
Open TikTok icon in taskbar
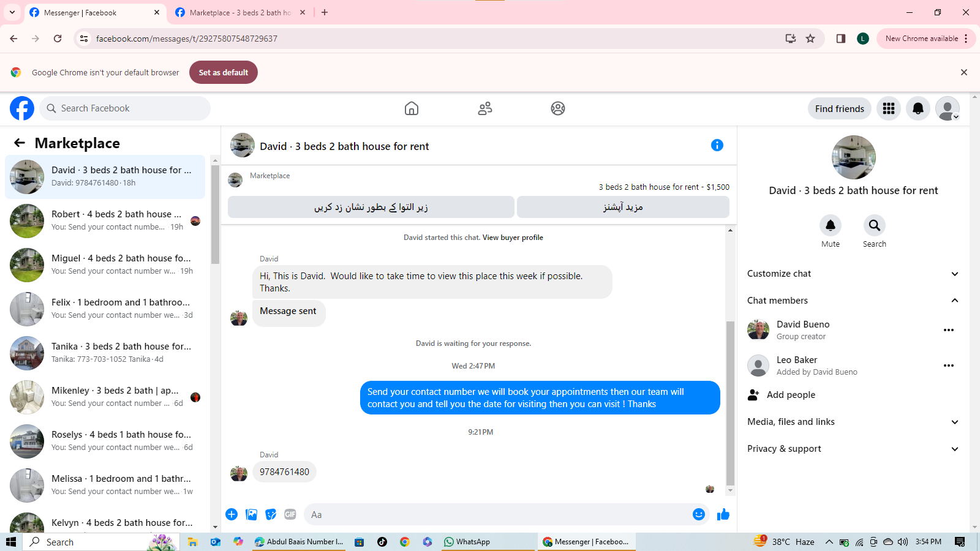tap(382, 542)
